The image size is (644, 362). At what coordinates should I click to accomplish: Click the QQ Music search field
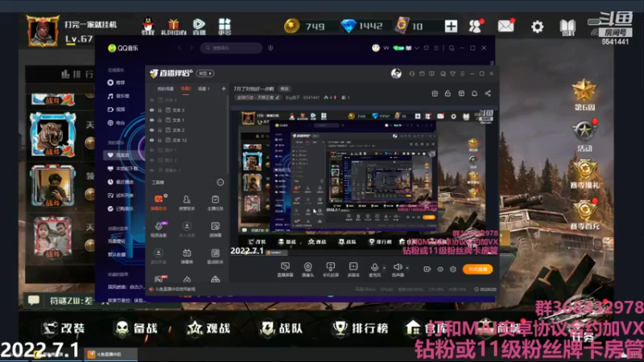click(x=232, y=48)
